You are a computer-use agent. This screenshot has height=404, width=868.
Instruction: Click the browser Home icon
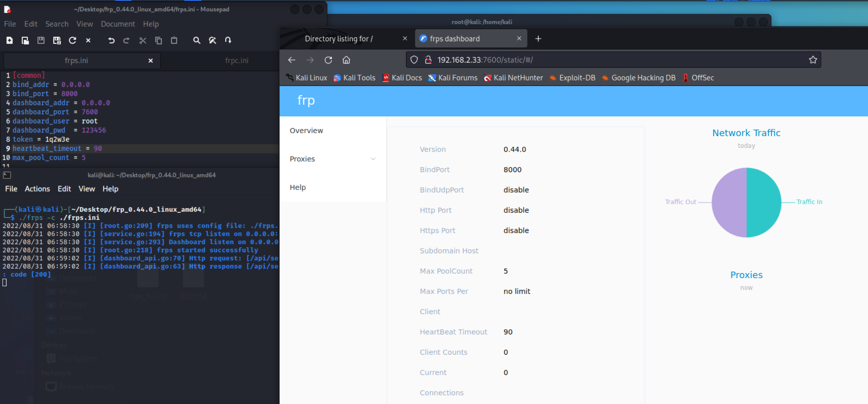pos(346,60)
